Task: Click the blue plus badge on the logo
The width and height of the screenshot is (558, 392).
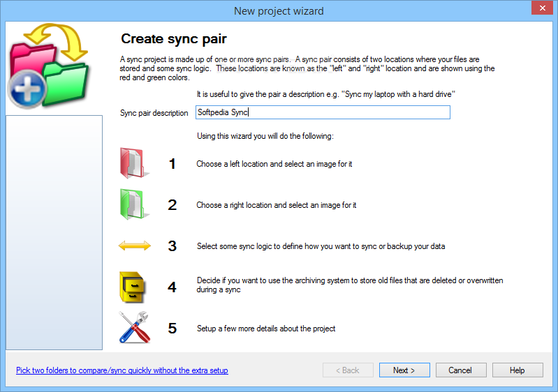Action: 27,89
